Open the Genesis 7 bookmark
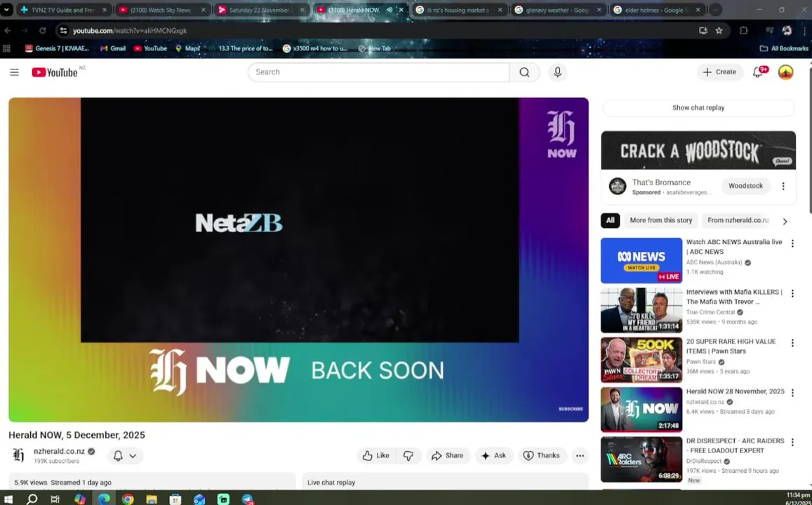812x505 pixels. [57, 48]
